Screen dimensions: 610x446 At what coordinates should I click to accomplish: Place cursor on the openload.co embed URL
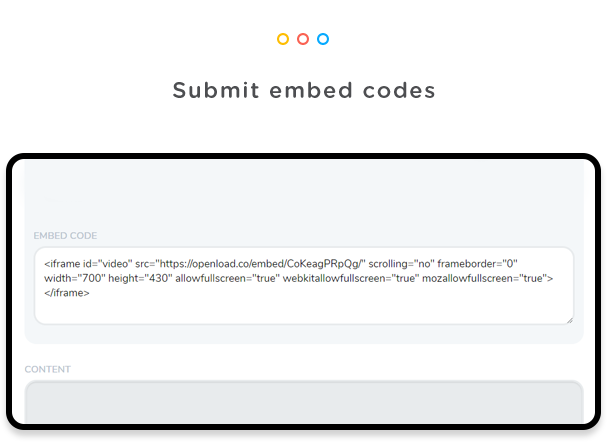(x=261, y=264)
